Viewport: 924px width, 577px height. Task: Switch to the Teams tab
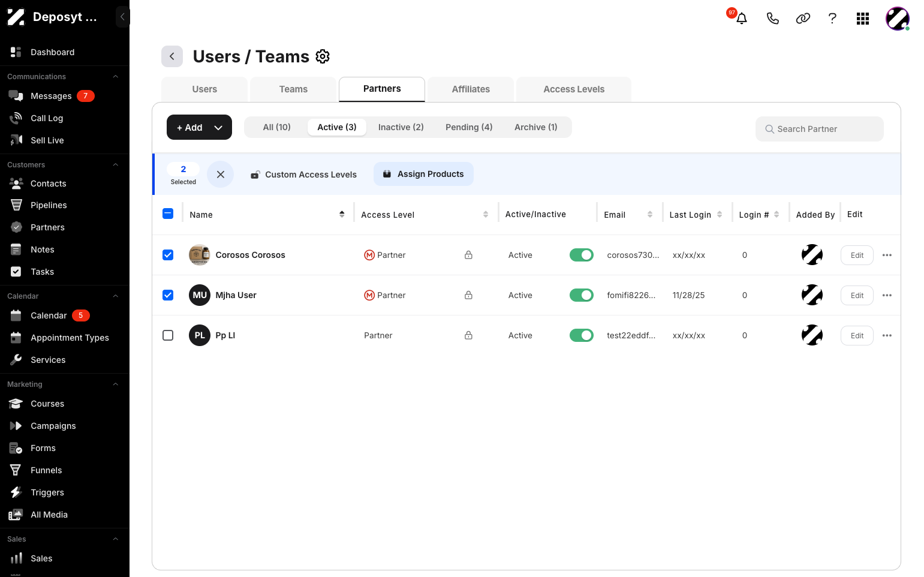pyautogui.click(x=293, y=89)
